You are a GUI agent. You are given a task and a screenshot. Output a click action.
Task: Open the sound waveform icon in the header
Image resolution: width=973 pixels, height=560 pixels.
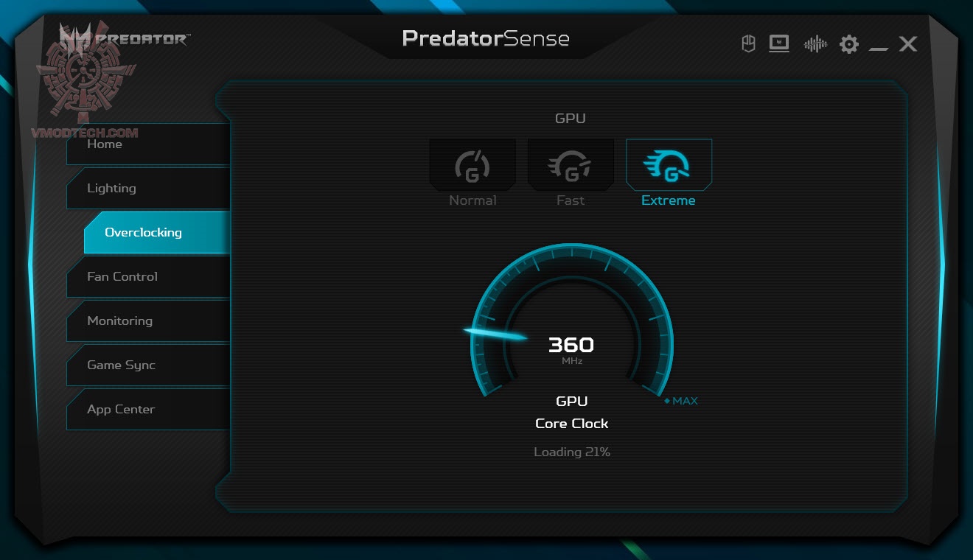[815, 44]
